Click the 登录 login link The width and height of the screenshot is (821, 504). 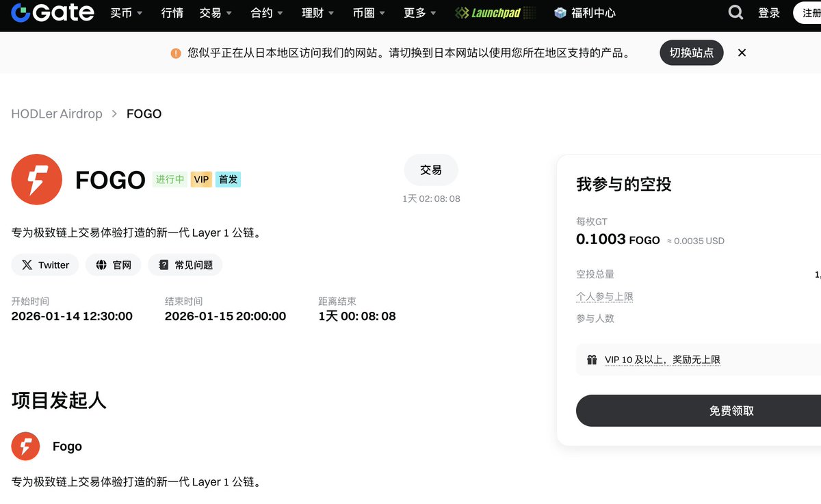(x=769, y=12)
